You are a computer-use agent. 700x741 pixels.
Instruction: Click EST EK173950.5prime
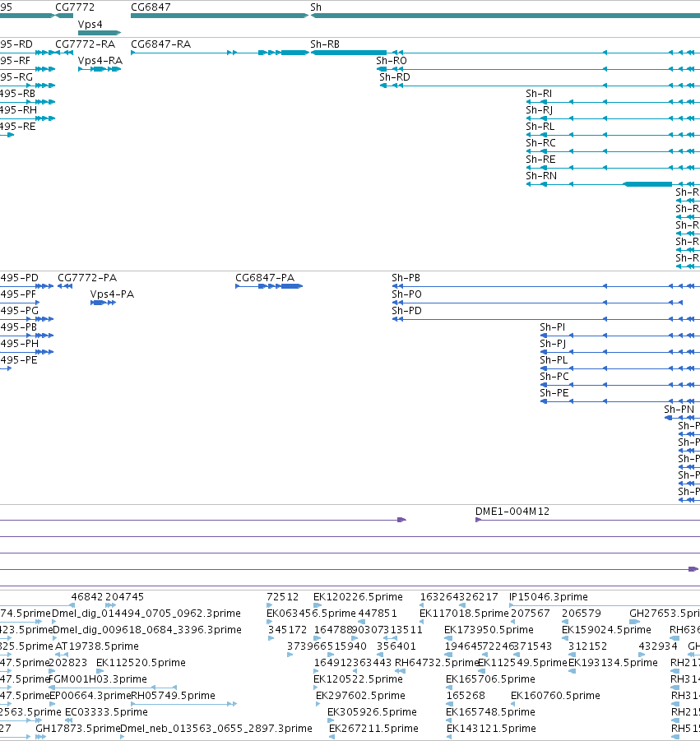tap(489, 630)
